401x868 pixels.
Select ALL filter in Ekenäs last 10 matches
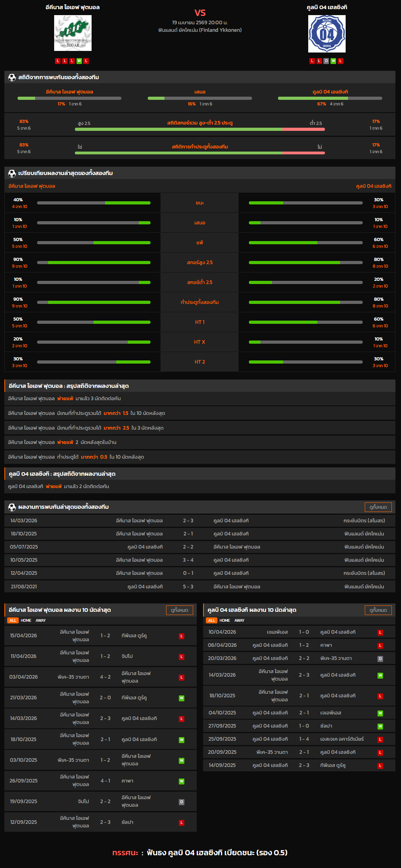coord(13,621)
